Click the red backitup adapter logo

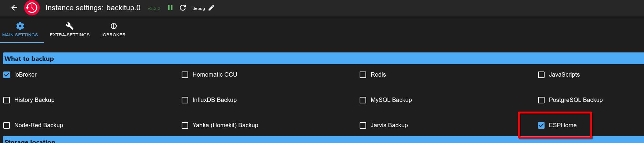[x=32, y=8]
